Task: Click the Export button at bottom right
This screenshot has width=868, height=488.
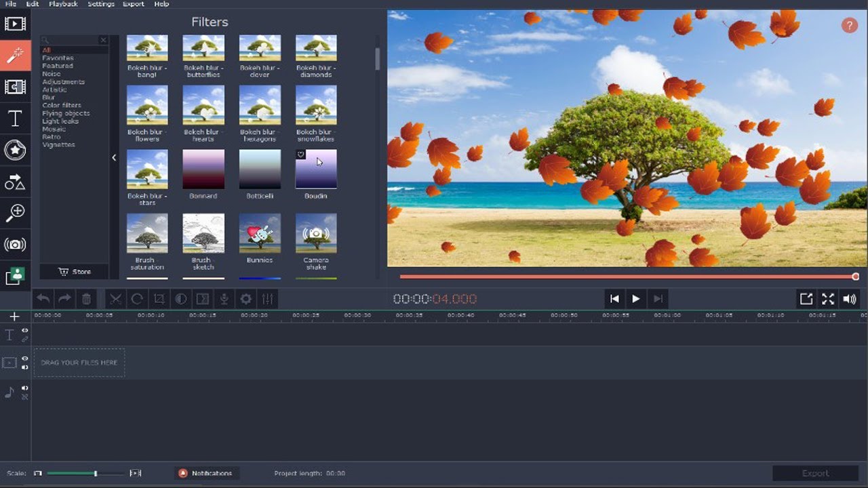Action: coord(815,473)
